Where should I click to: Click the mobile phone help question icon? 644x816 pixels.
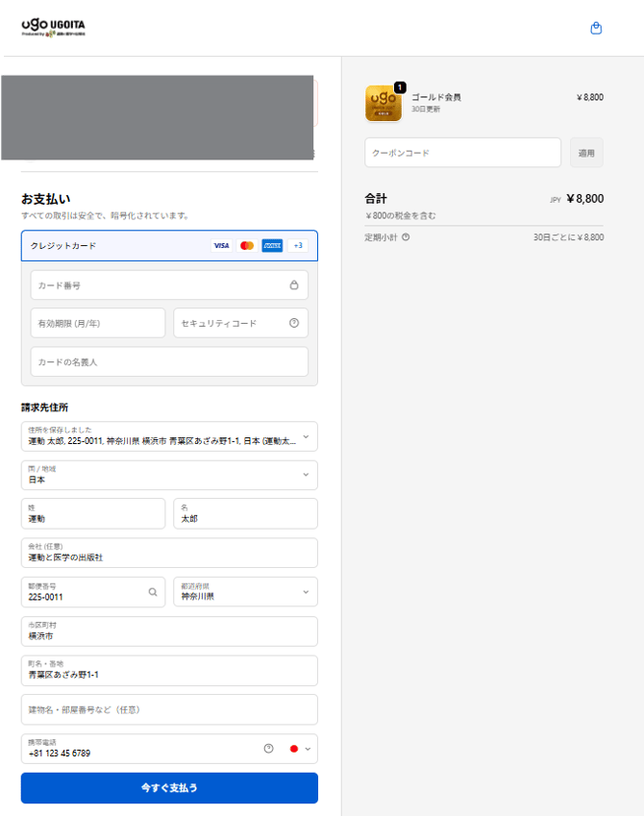[268, 749]
